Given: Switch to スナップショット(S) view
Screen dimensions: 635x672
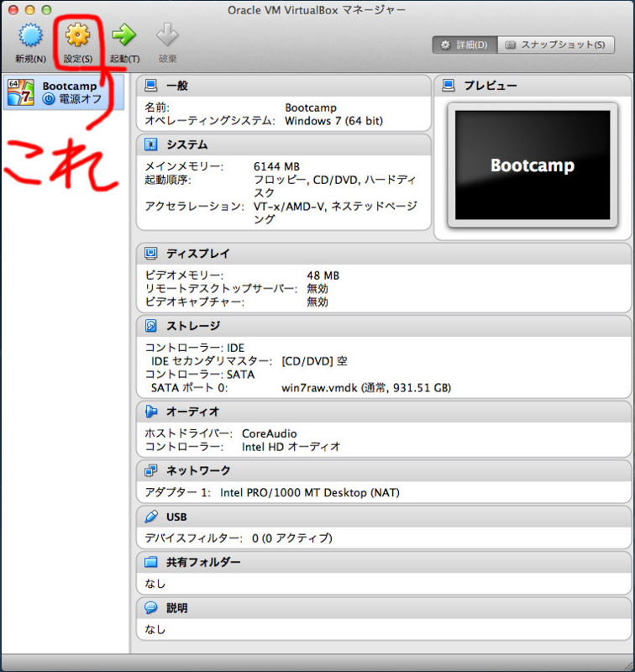Looking at the screenshot, I should coord(556,45).
